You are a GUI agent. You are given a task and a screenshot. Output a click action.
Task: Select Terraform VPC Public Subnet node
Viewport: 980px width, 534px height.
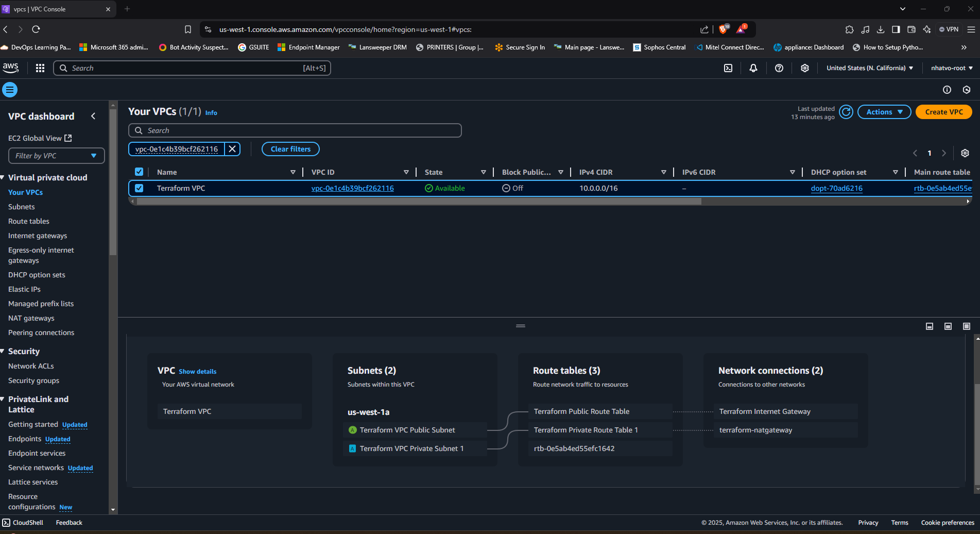(415, 430)
